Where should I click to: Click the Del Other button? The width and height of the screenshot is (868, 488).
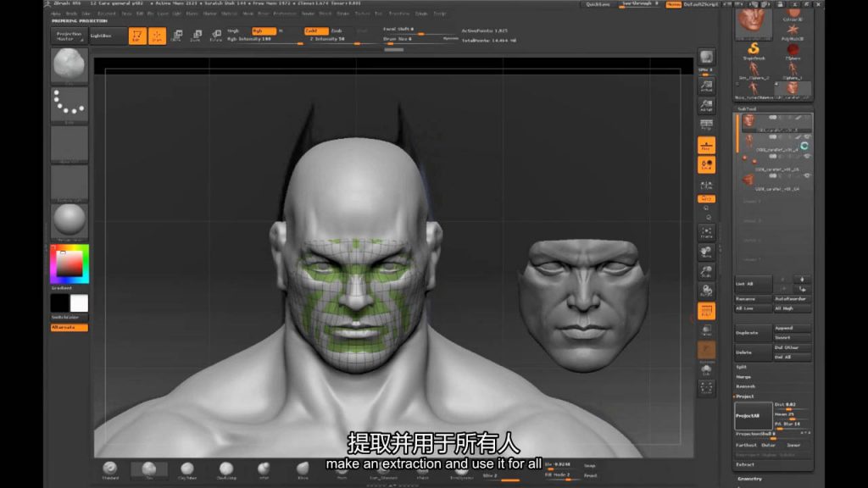click(x=793, y=347)
